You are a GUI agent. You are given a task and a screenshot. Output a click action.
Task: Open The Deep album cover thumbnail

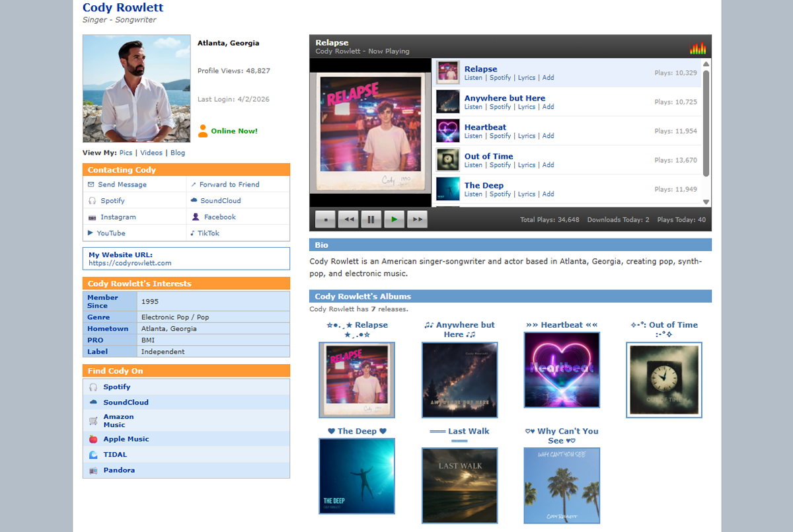coord(357,476)
